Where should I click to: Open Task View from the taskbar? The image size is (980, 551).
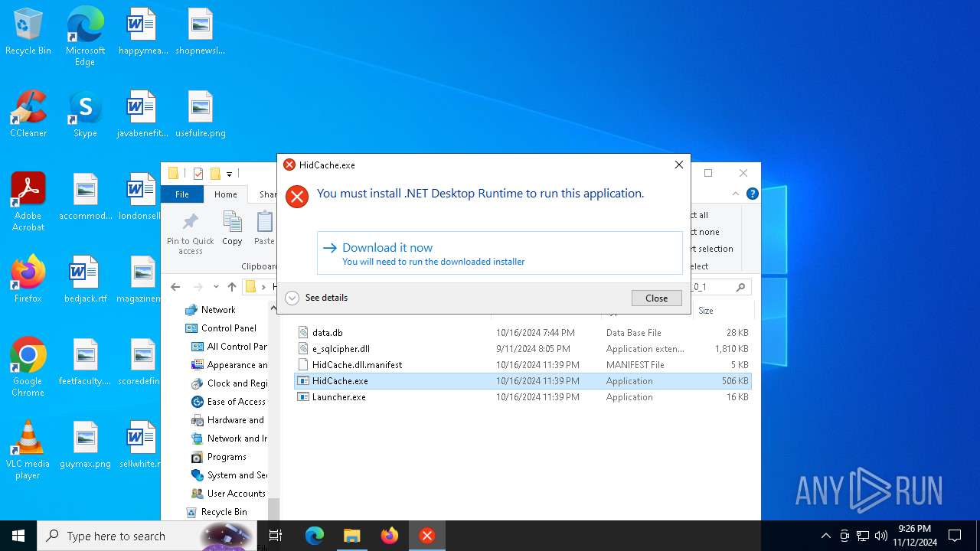tap(276, 536)
